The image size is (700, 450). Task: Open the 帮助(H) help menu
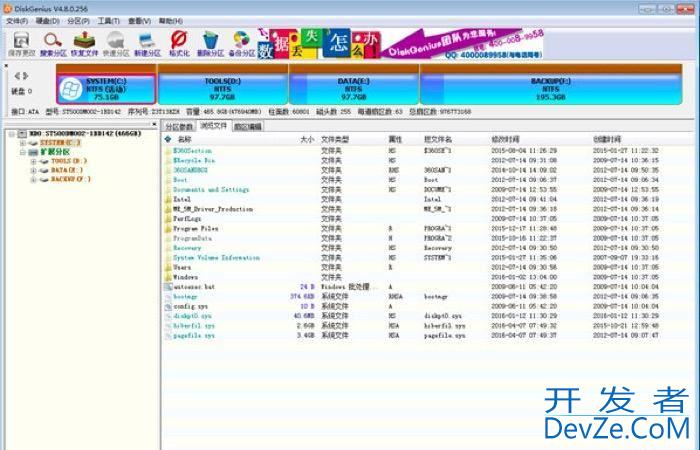(x=170, y=21)
